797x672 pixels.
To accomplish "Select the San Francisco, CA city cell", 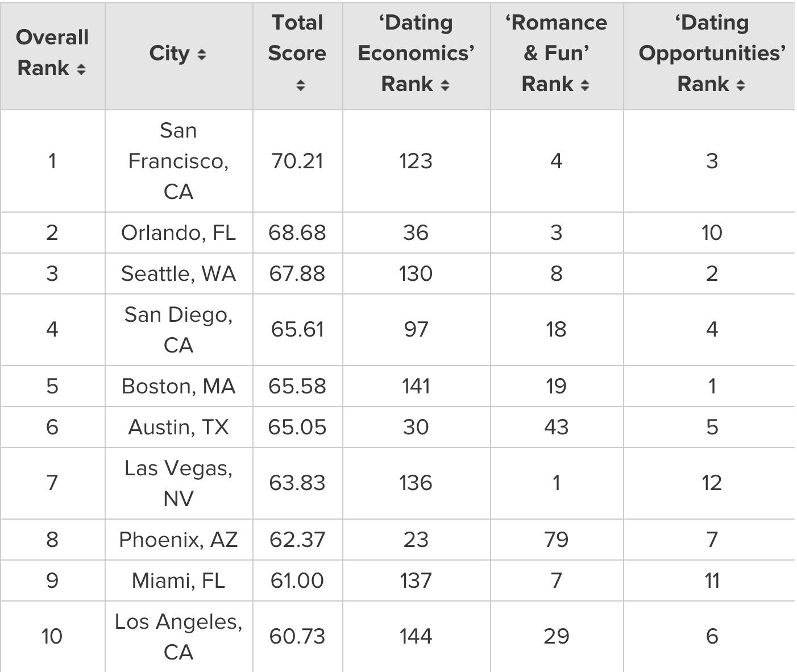I will click(179, 161).
